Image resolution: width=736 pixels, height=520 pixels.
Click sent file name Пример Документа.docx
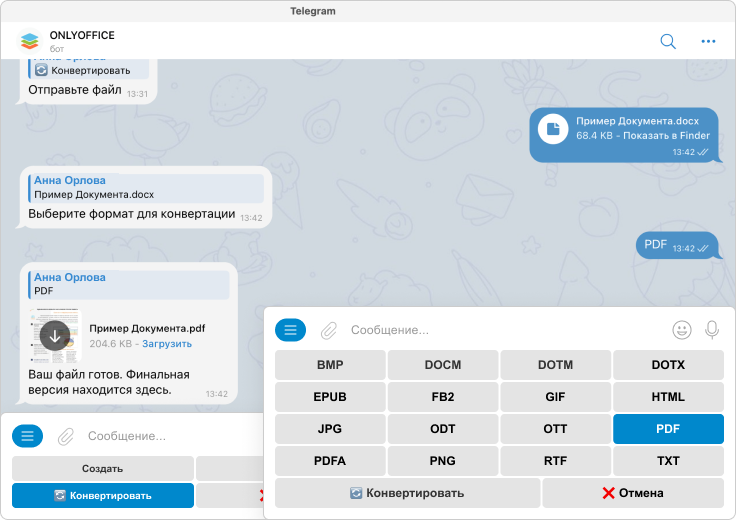[x=637, y=121]
